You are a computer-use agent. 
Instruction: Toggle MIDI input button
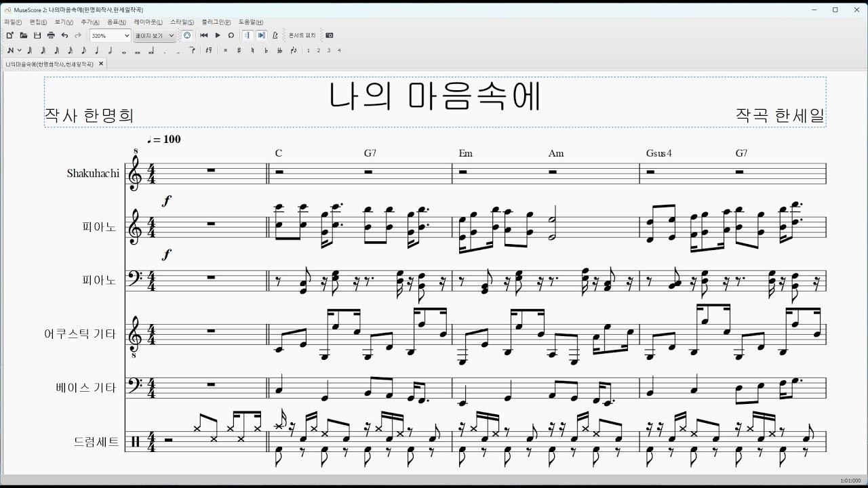[187, 35]
